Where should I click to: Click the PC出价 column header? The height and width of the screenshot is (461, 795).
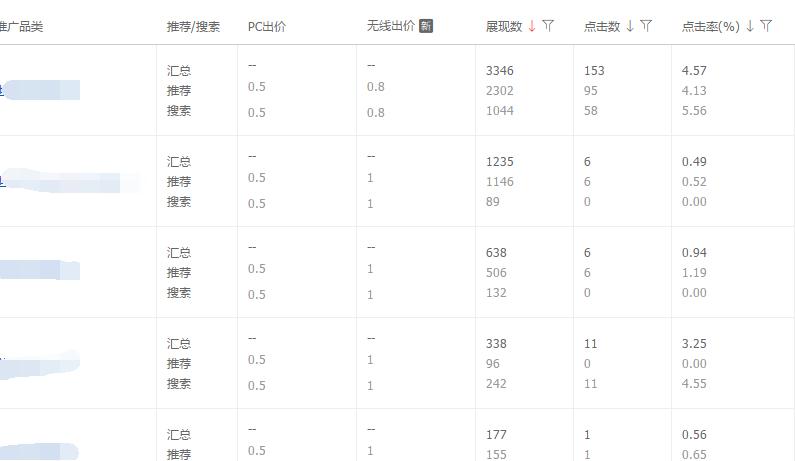coord(267,26)
